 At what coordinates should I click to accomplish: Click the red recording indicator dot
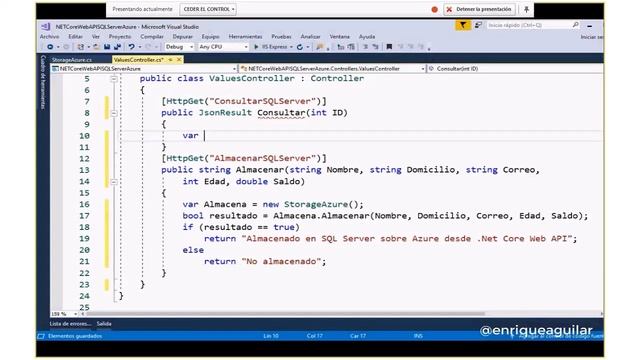[434, 9]
